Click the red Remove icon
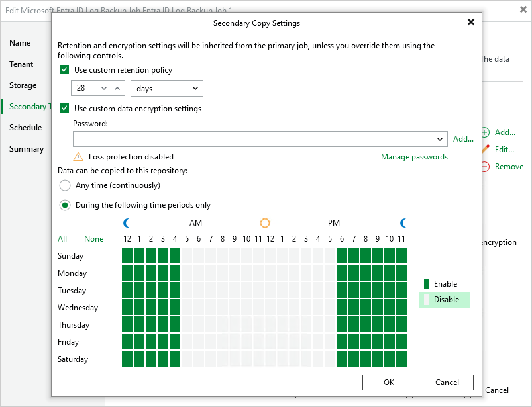Image resolution: width=532 pixels, height=407 pixels. click(486, 166)
